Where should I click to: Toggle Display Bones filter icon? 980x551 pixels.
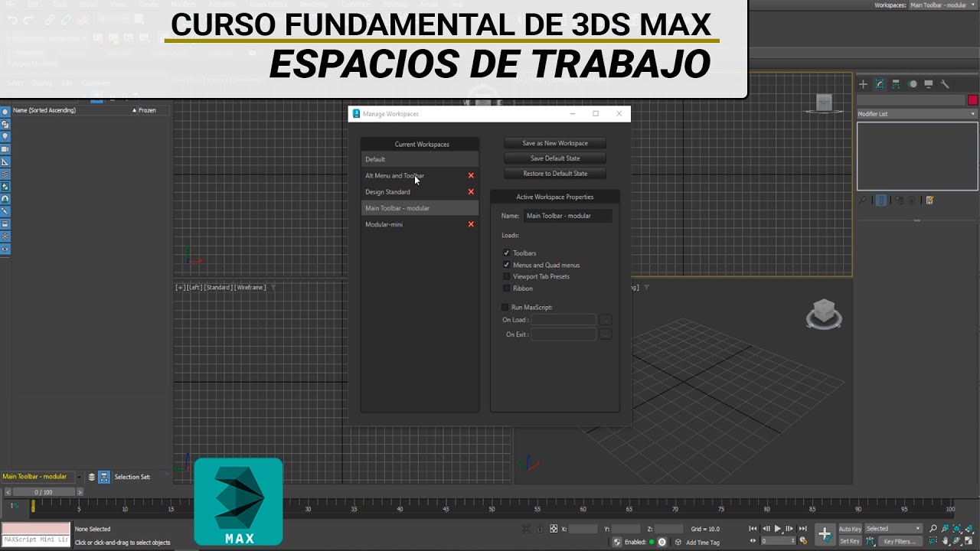5,211
